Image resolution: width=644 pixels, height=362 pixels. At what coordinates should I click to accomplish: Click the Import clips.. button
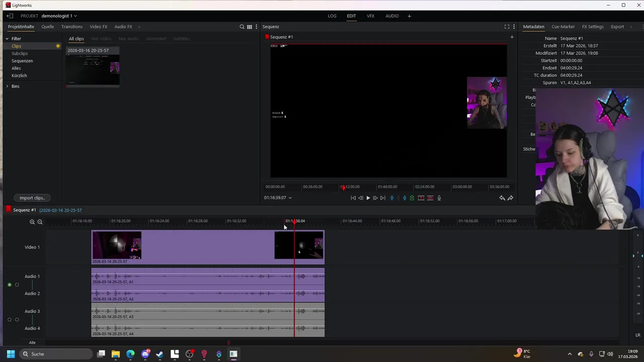click(x=32, y=198)
